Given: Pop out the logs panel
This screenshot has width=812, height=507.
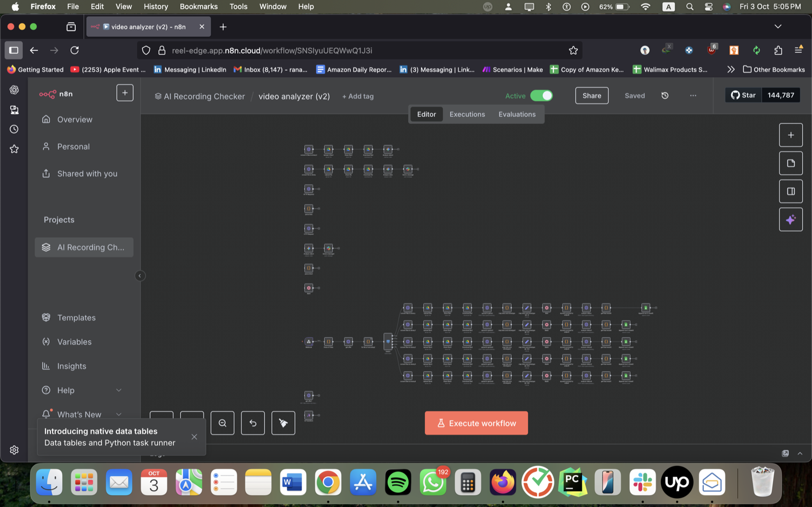Looking at the screenshot, I should coord(785,453).
